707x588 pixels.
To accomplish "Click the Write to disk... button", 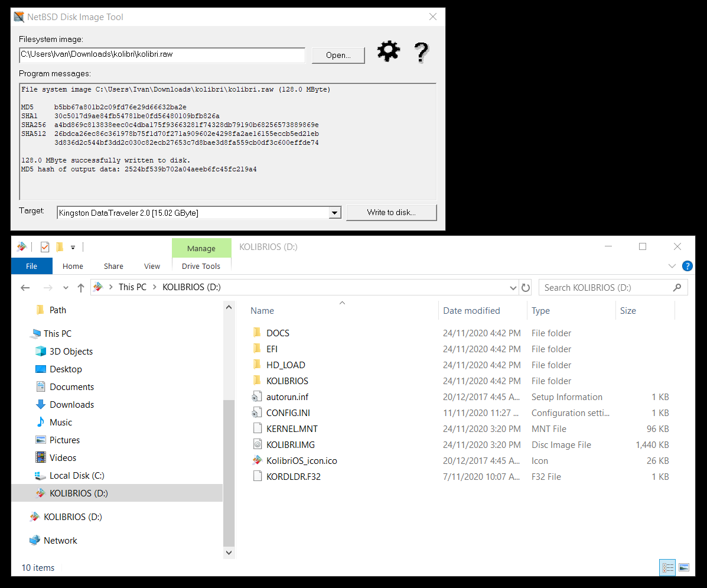I will [x=391, y=212].
